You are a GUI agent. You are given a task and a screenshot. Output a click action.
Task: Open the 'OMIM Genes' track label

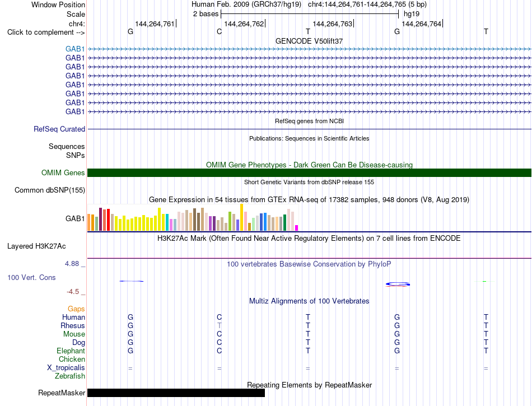click(63, 172)
